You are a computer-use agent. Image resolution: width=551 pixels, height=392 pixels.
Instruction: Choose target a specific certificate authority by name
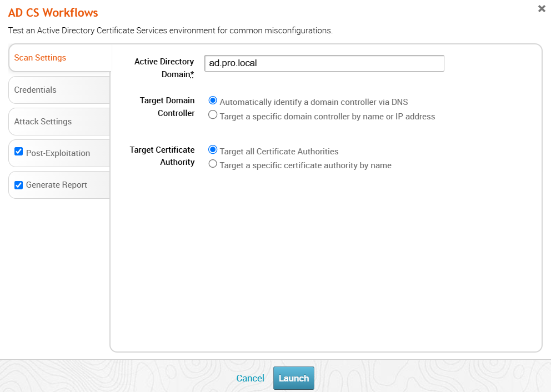212,164
